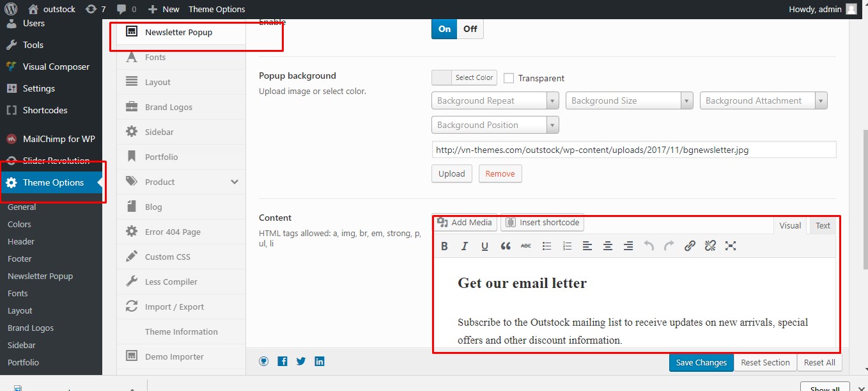Viewport: 868px width, 391px height.
Task: Click the blockquote icon in editor
Action: click(506, 246)
